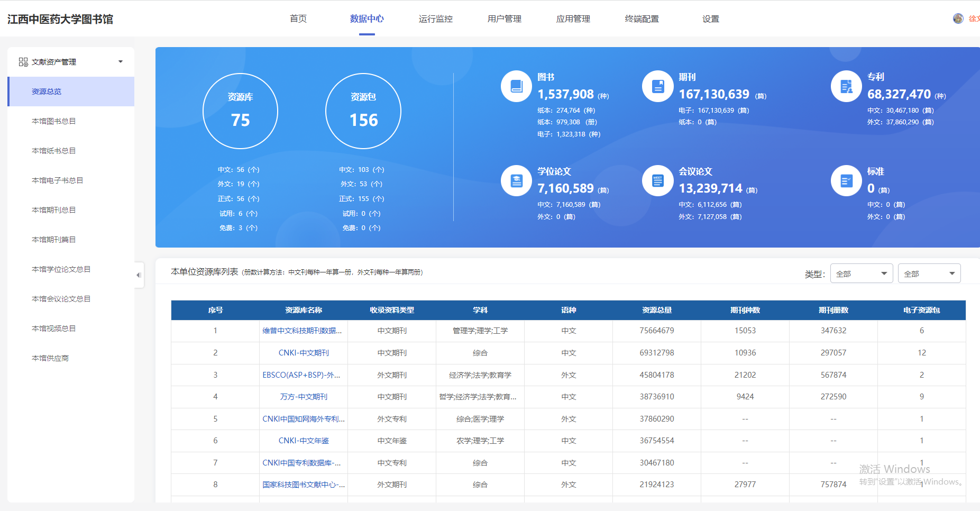Select 本馆图书总目 in the sidebar
The width and height of the screenshot is (980, 511).
54,121
